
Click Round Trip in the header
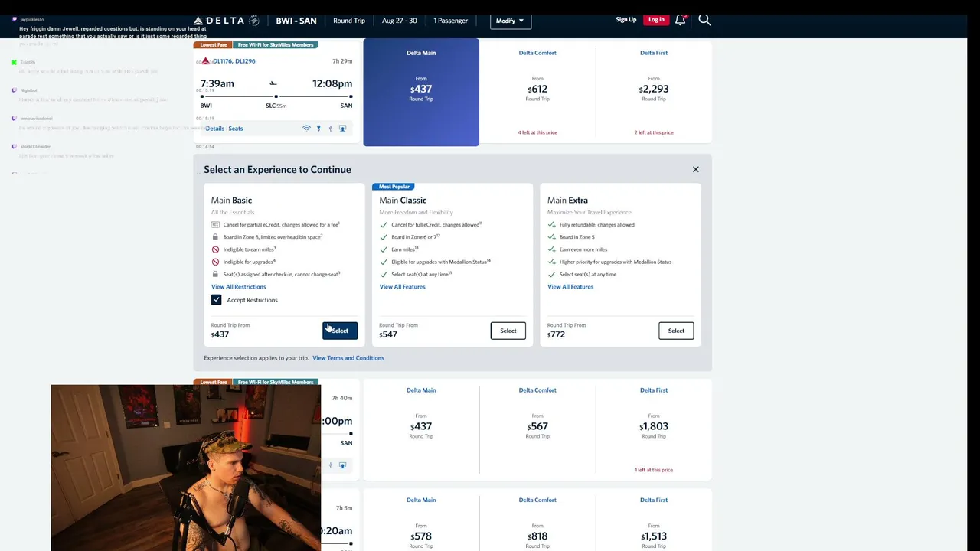[349, 21]
